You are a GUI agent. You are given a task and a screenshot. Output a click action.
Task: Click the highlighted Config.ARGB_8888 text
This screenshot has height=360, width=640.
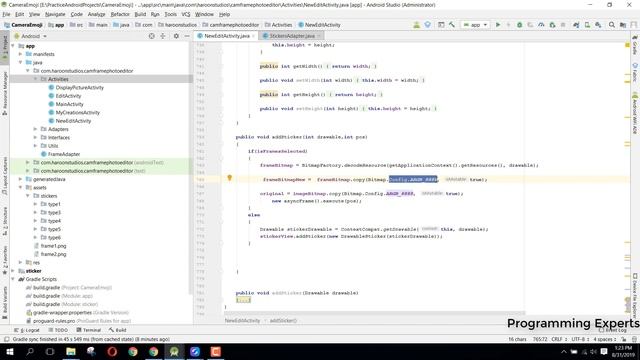413,179
